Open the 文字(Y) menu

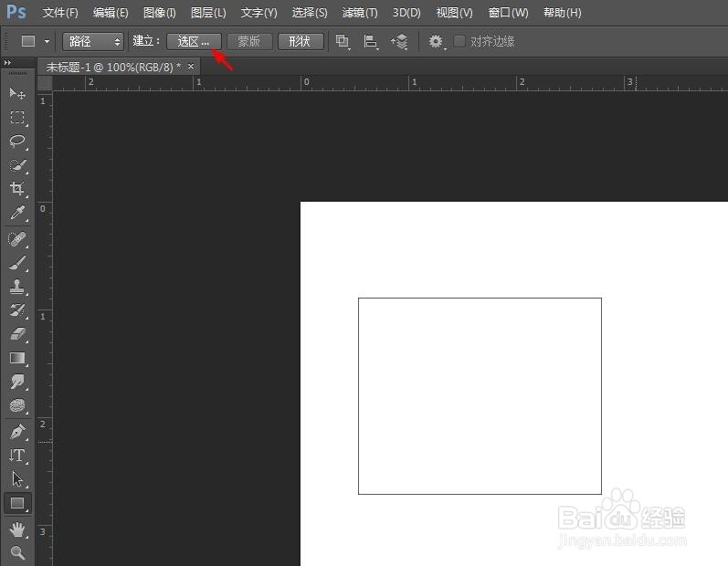click(x=258, y=13)
